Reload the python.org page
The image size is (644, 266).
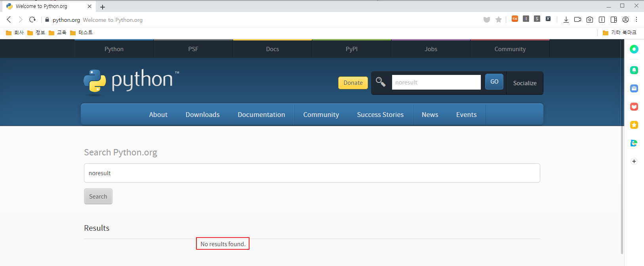point(32,19)
